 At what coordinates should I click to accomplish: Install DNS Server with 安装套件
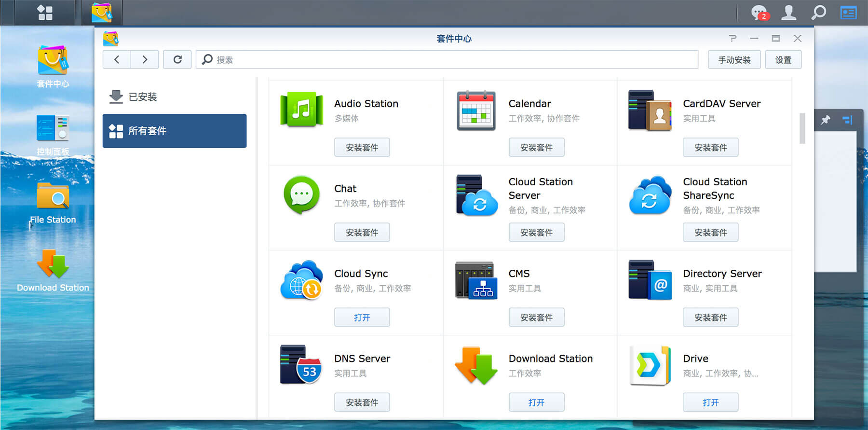[362, 402]
